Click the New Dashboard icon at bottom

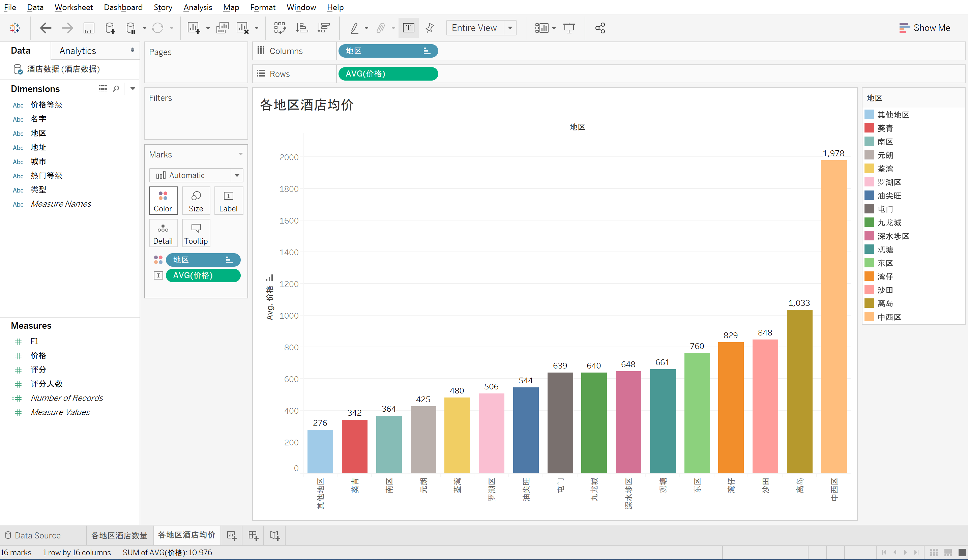(x=253, y=535)
